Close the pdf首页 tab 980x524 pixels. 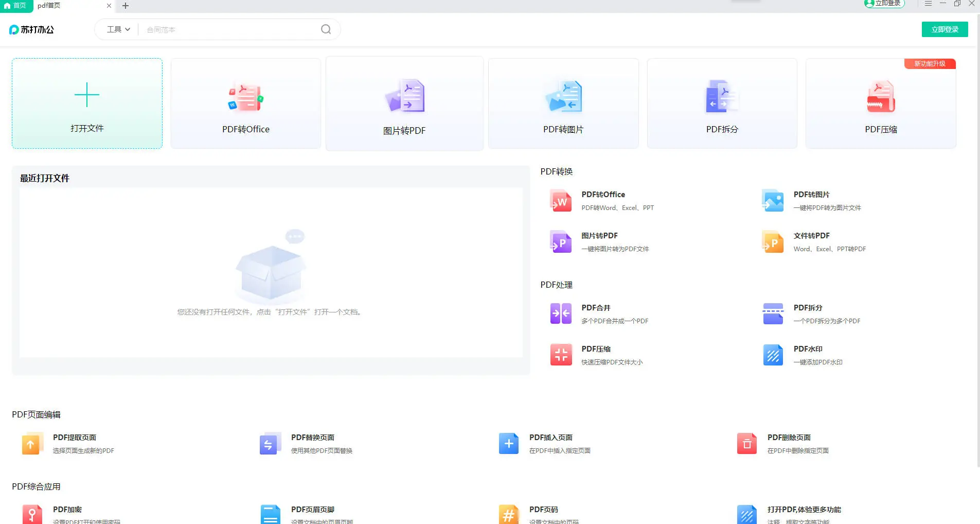(x=109, y=6)
